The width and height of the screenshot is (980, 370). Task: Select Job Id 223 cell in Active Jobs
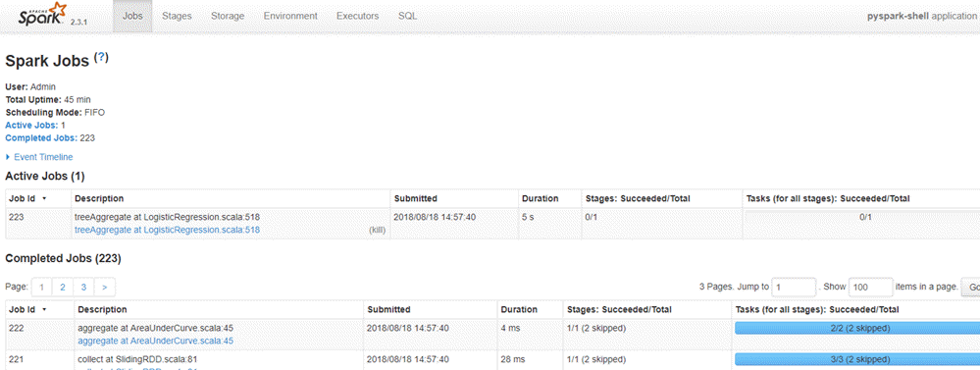(x=38, y=223)
